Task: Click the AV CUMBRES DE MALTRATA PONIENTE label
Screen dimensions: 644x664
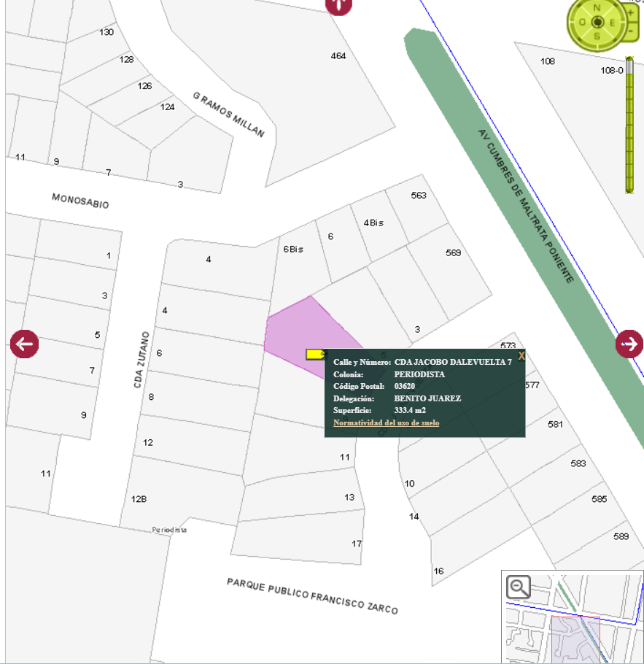Action: [x=526, y=206]
